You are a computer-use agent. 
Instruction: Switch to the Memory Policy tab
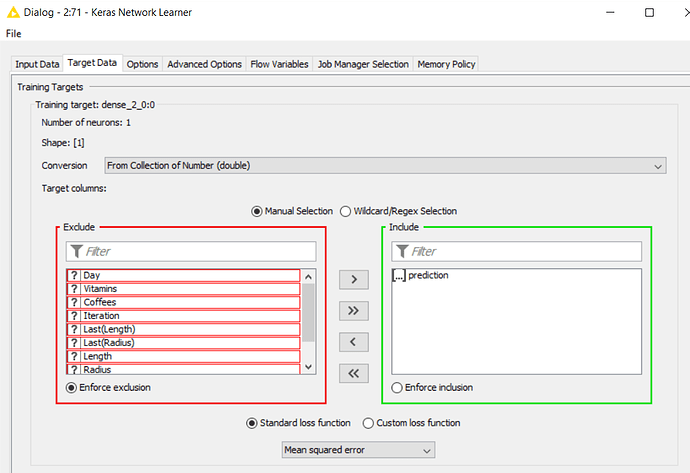(446, 64)
